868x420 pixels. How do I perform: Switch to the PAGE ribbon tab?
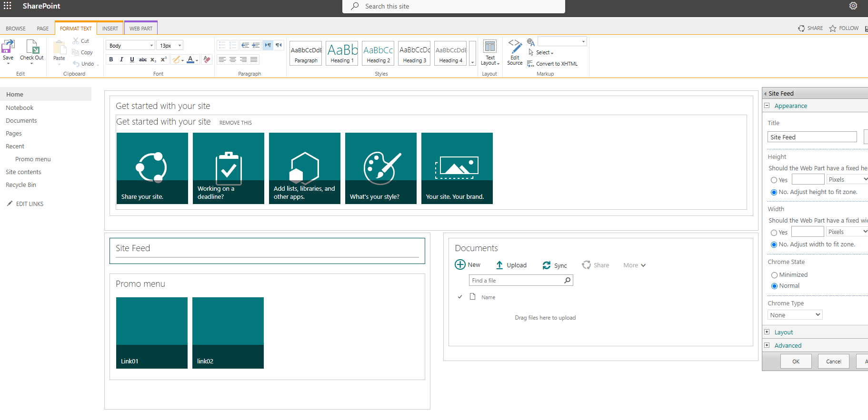(43, 29)
